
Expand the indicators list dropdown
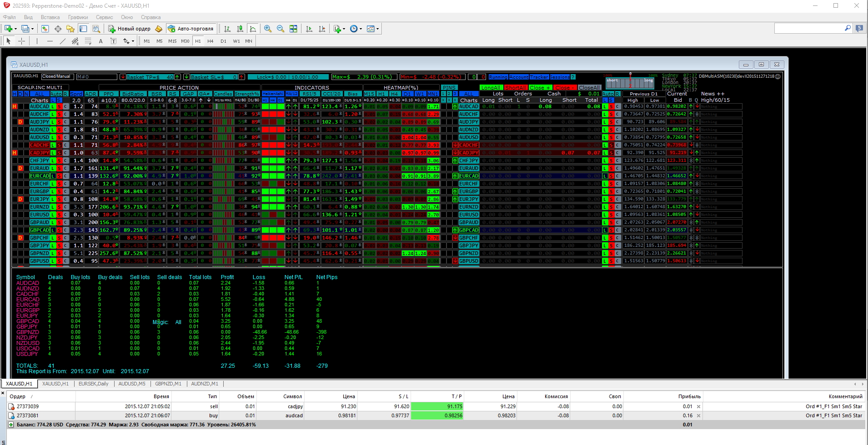pyautogui.click(x=344, y=29)
